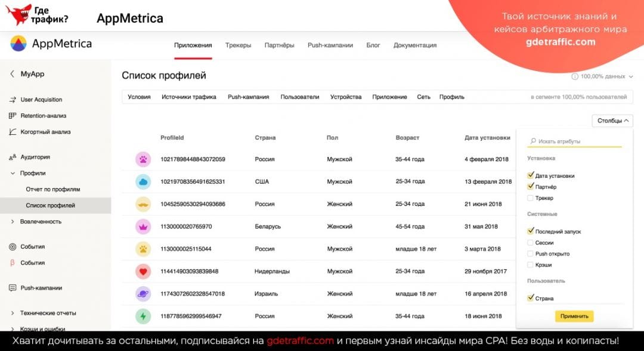This screenshot has width=644, height=351.
Task: Open the Сеть segment filter
Action: point(423,97)
